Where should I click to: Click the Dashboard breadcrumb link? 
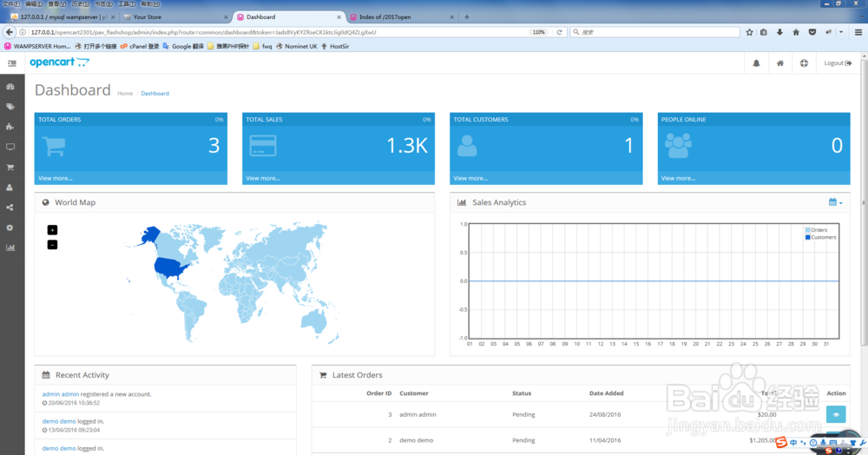(x=155, y=94)
